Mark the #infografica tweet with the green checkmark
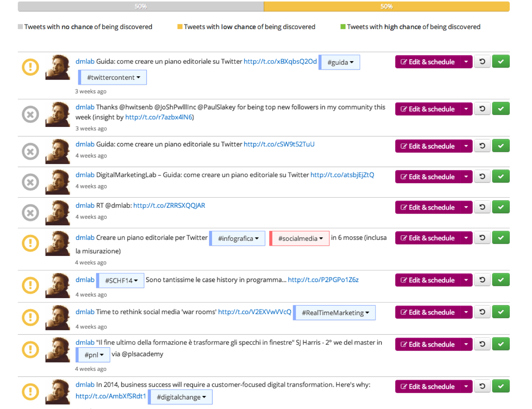The width and height of the screenshot is (532, 409). coord(501,238)
